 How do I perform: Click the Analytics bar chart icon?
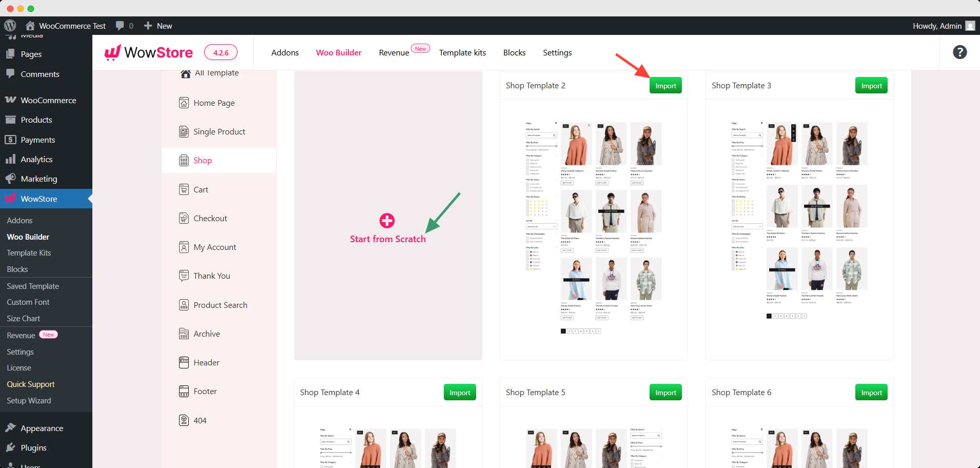[x=10, y=159]
